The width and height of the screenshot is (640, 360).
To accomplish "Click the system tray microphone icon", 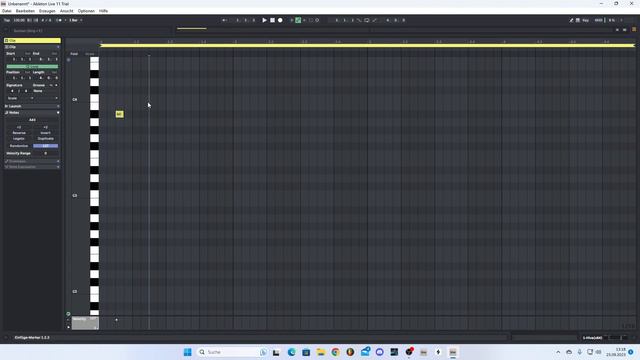I will (x=580, y=352).
